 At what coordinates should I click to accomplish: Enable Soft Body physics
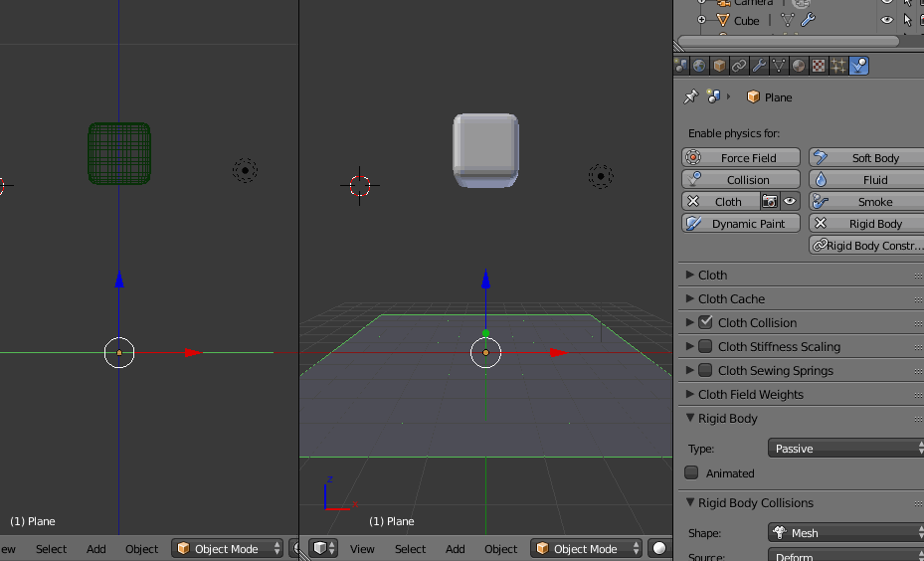[866, 158]
